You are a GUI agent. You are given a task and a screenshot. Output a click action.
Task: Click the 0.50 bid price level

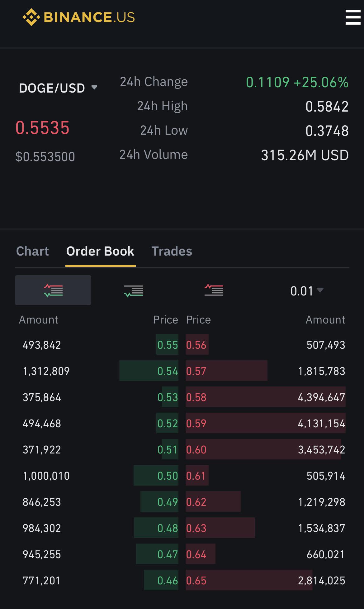tap(168, 476)
